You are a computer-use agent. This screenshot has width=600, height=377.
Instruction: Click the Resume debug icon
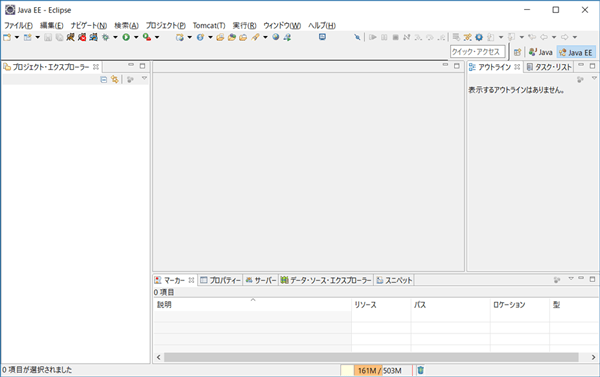373,37
